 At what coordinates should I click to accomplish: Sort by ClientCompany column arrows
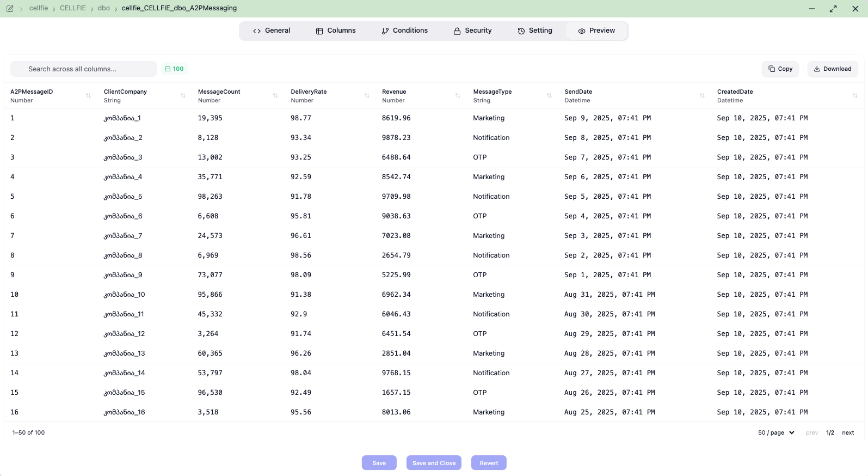183,96
